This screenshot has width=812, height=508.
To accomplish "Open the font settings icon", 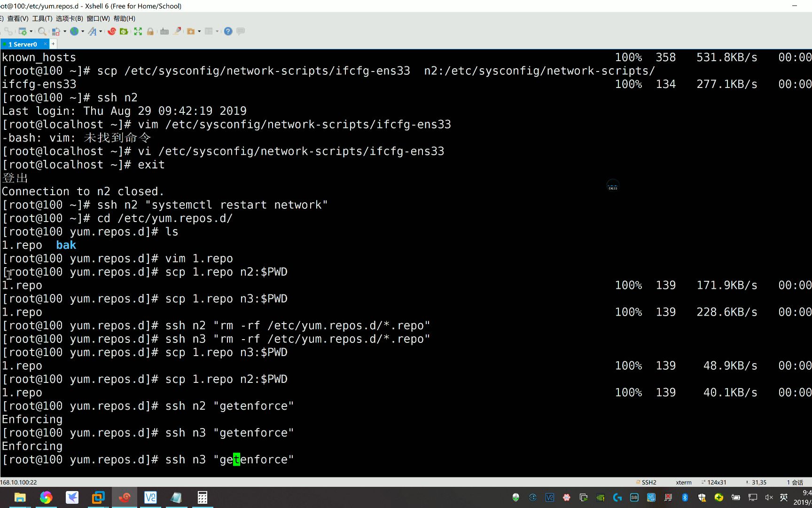I will tap(92, 32).
